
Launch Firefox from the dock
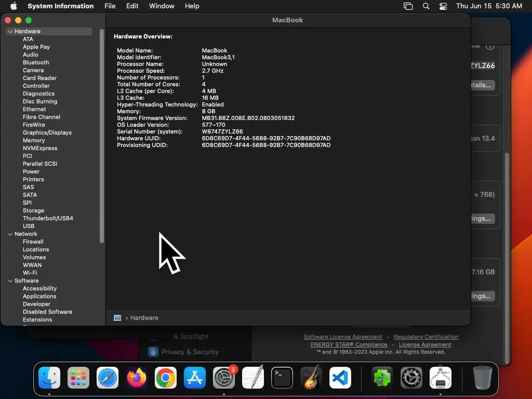137,378
